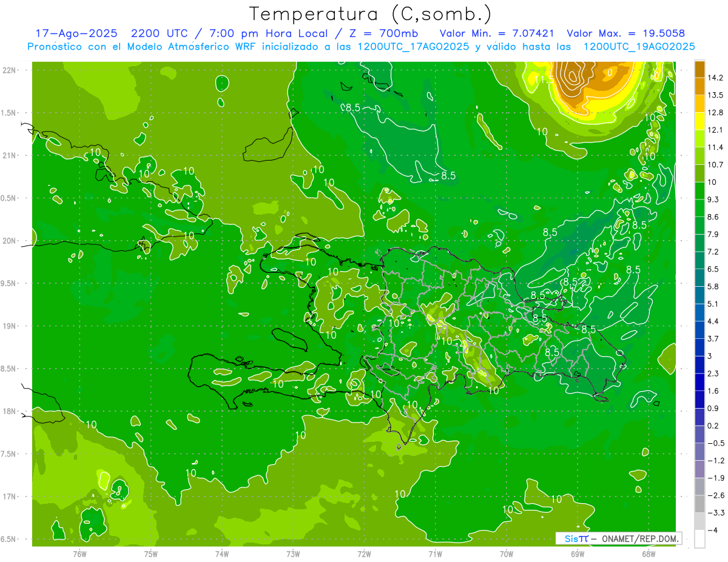This screenshot has height=562, width=728.
Task: Click the '10.7' legend value
Action: pyautogui.click(x=716, y=164)
